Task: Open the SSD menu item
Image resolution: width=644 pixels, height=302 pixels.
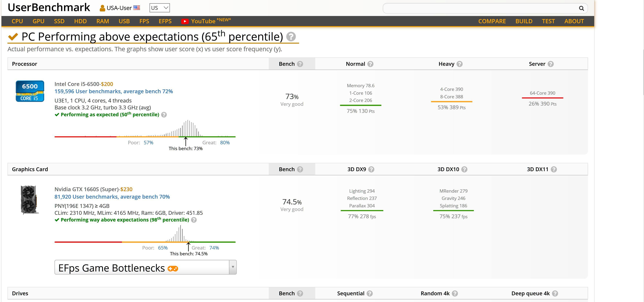Action: pyautogui.click(x=59, y=21)
